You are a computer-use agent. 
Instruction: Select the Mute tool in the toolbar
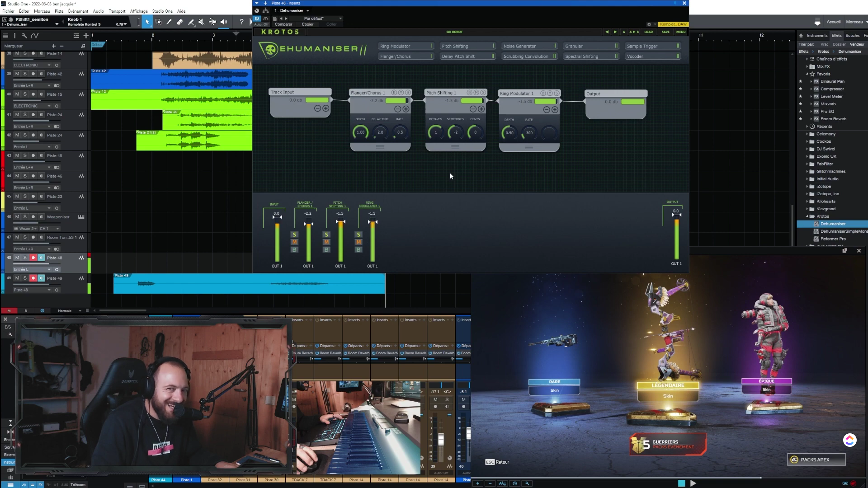tap(201, 22)
